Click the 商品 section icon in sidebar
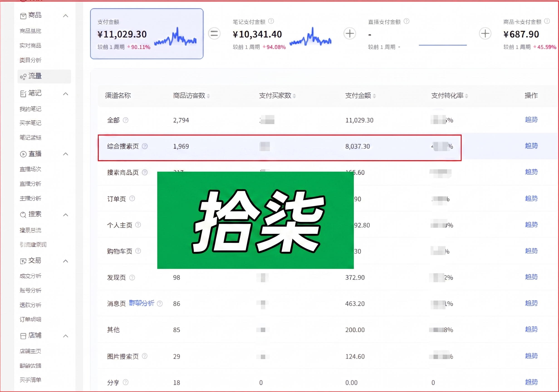This screenshot has height=392, width=559. pyautogui.click(x=23, y=16)
